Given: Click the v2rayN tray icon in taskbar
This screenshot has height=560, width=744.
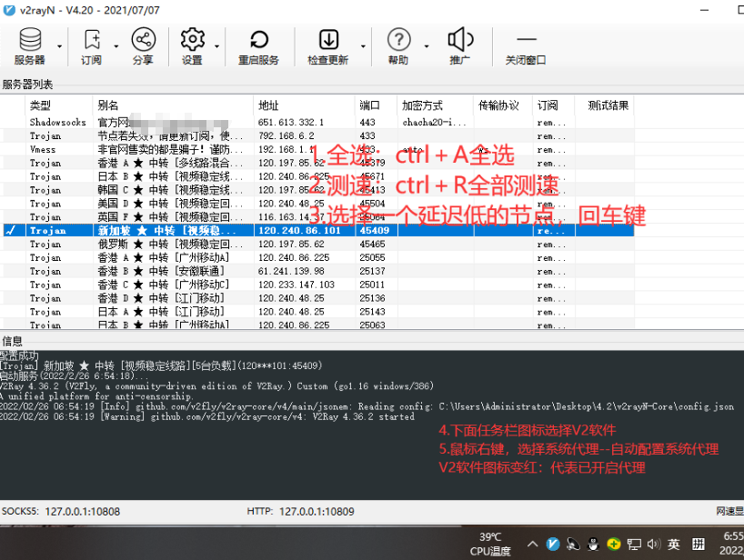Looking at the screenshot, I should point(553,544).
